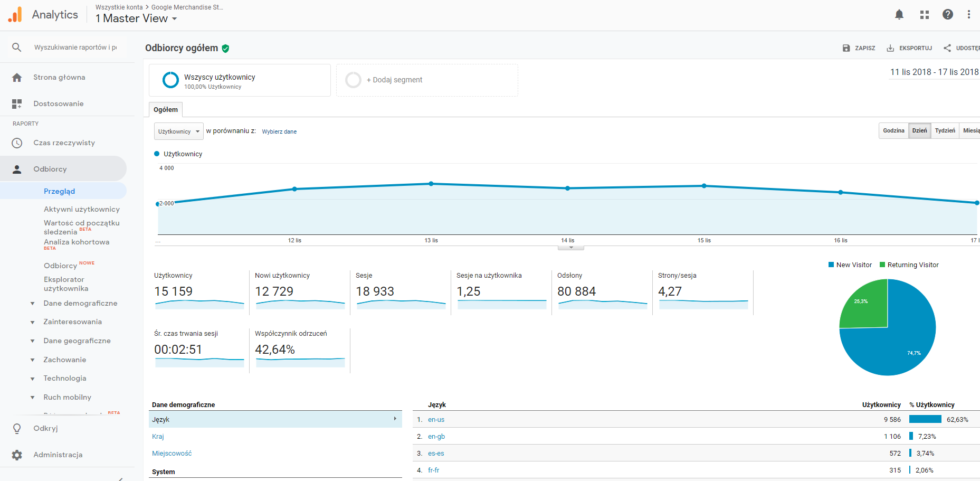Click the Eksportuj download icon
This screenshot has width=980, height=481.
(x=889, y=48)
